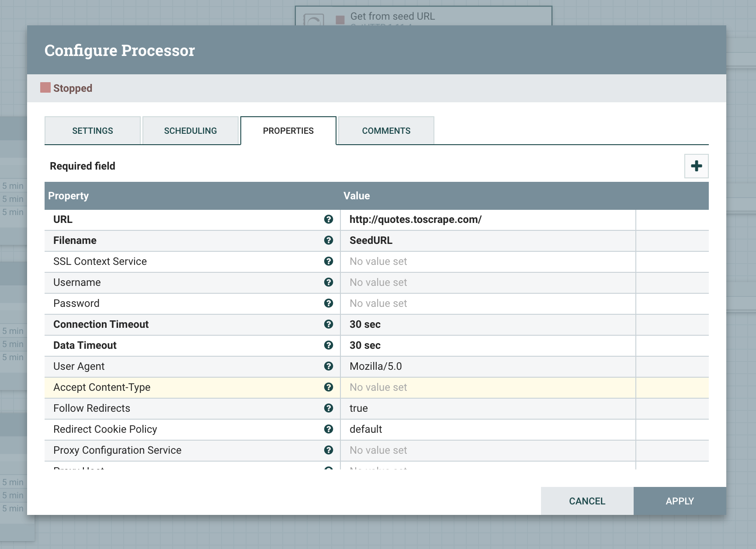Click the help icon beside Filename
Viewport: 756px width, 549px height.
(x=329, y=240)
